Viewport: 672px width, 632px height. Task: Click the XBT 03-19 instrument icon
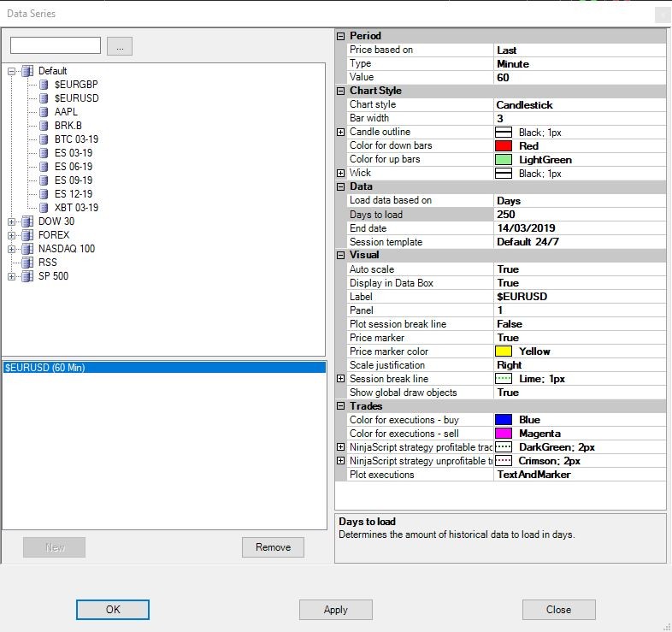pyautogui.click(x=44, y=208)
